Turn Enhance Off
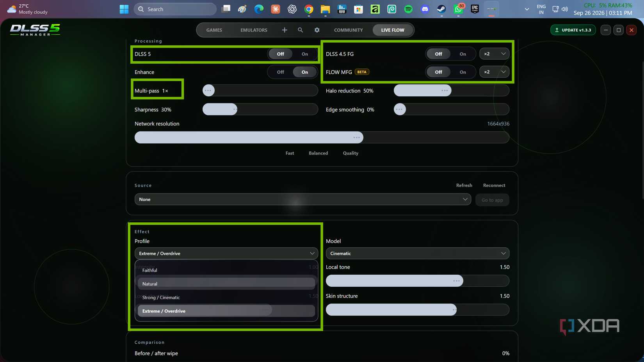The image size is (644, 362). point(280,72)
